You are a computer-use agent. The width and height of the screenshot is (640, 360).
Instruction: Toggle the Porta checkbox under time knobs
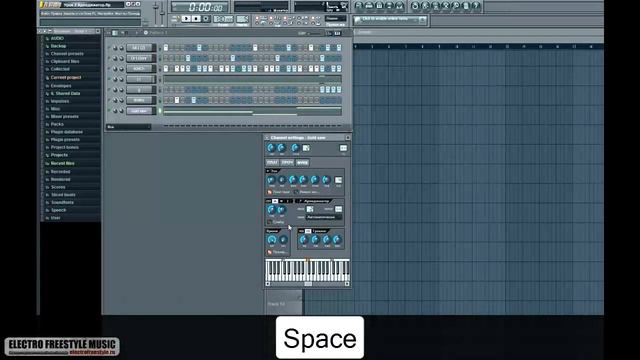tap(269, 252)
